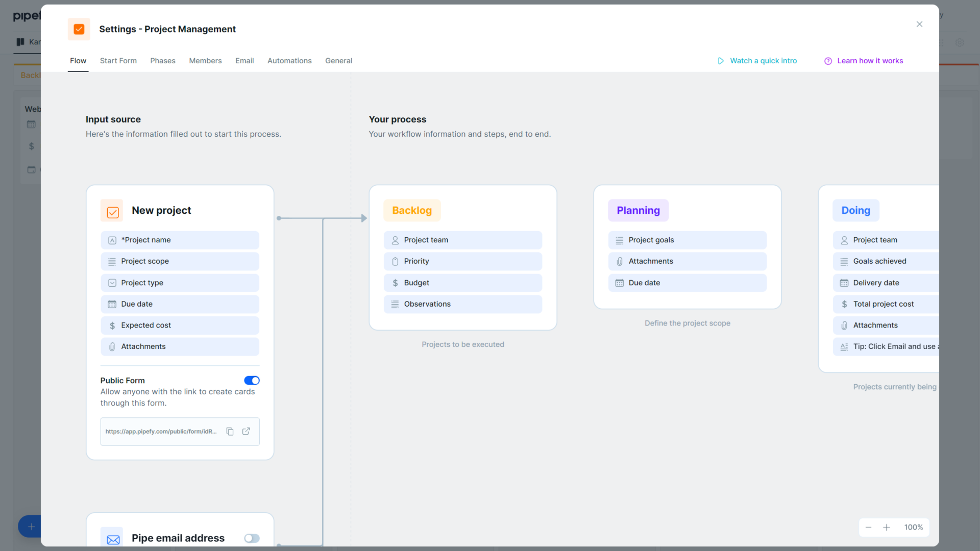Viewport: 980px width, 551px height.
Task: Enable the Pipe email address toggle
Action: tap(251, 538)
